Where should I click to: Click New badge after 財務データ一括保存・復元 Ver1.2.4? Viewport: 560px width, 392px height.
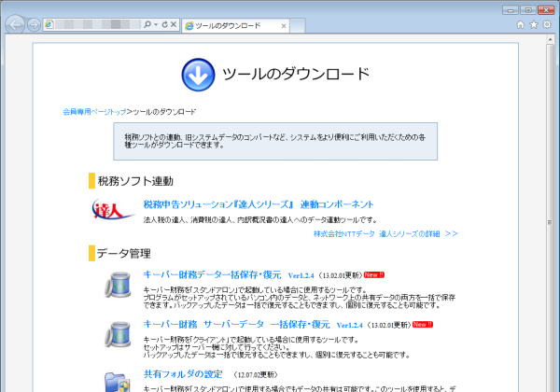pyautogui.click(x=374, y=275)
